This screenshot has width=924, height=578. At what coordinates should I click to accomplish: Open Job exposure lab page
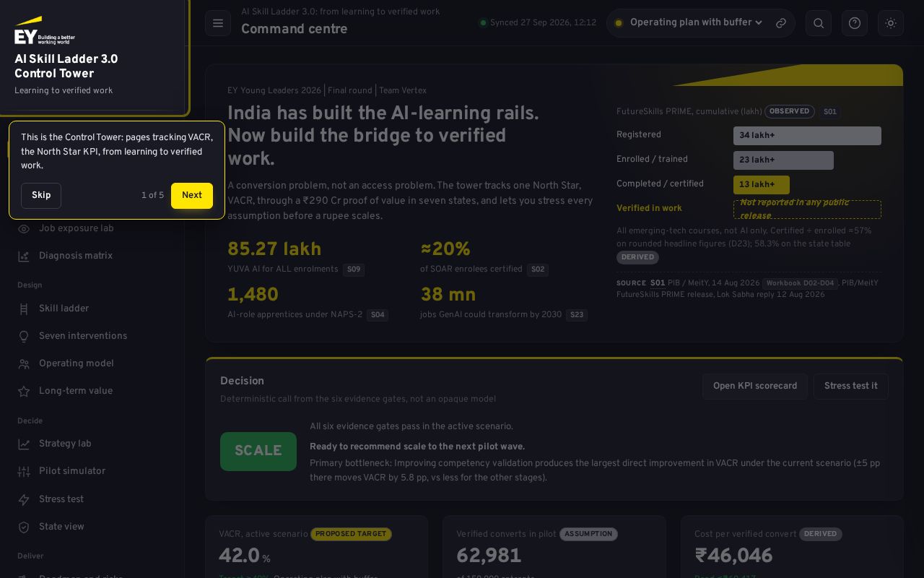[92, 229]
